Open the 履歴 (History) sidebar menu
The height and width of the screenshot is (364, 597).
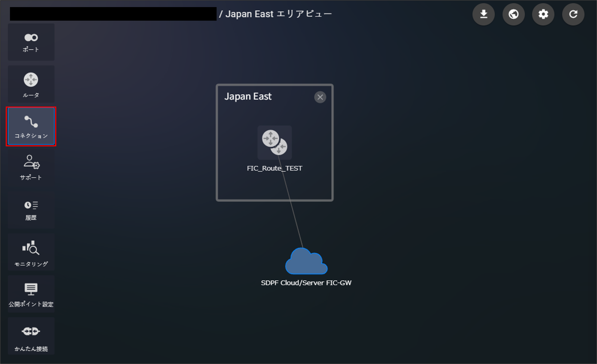coord(31,210)
